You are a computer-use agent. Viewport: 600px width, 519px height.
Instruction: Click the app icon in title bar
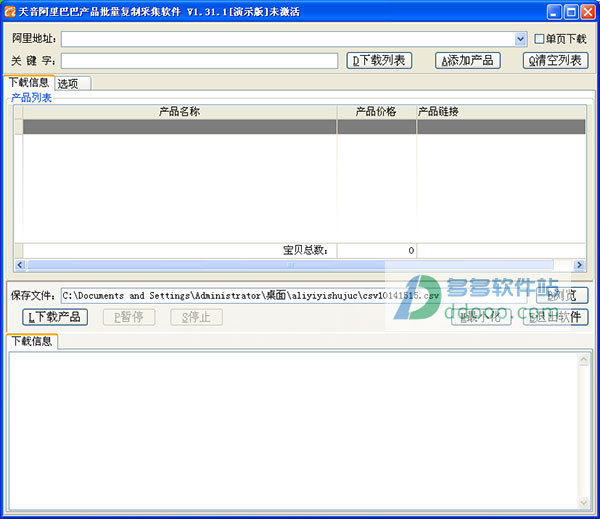[x=10, y=11]
